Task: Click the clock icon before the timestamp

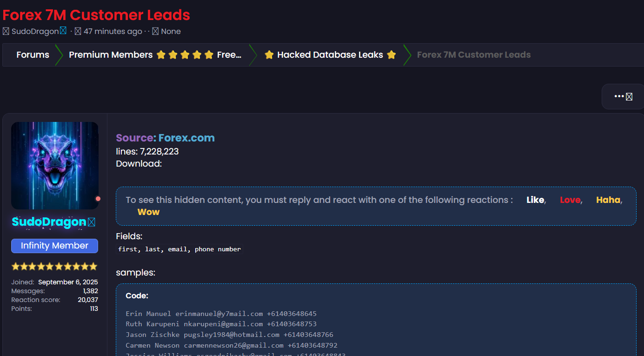Action: pos(78,32)
